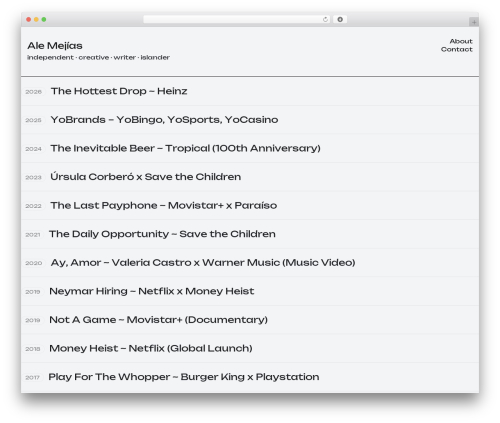Click the year badge beside Play For The Whopper
The width and height of the screenshot is (500, 423).
[x=32, y=378]
